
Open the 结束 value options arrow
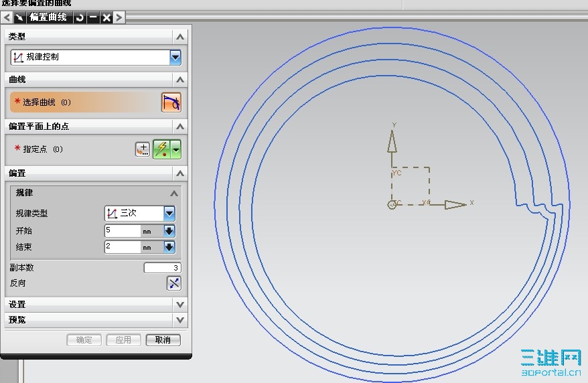pyautogui.click(x=169, y=246)
